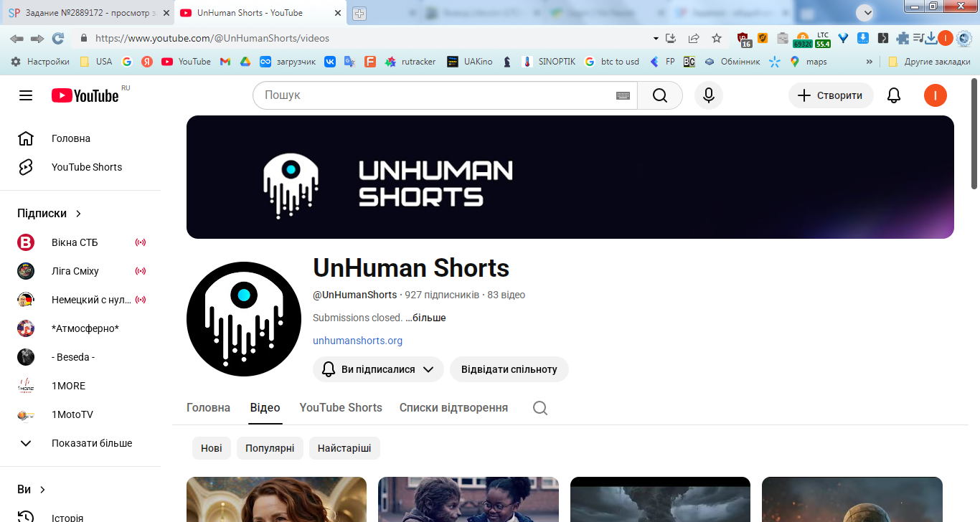
Task: Click the site lock icon in address bar
Action: coord(84,39)
